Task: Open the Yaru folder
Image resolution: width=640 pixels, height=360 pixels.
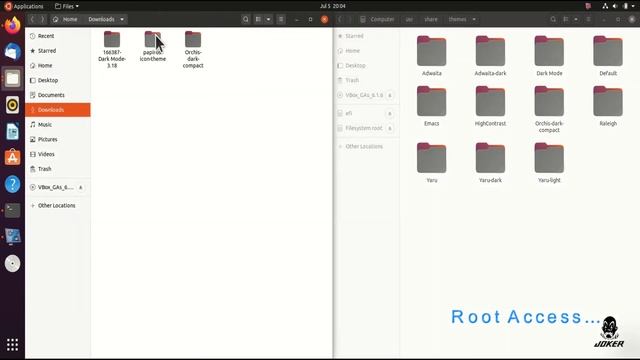Action: [431, 158]
